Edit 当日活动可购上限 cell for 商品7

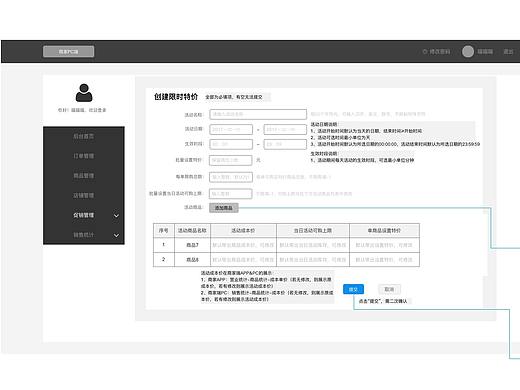coord(313,245)
